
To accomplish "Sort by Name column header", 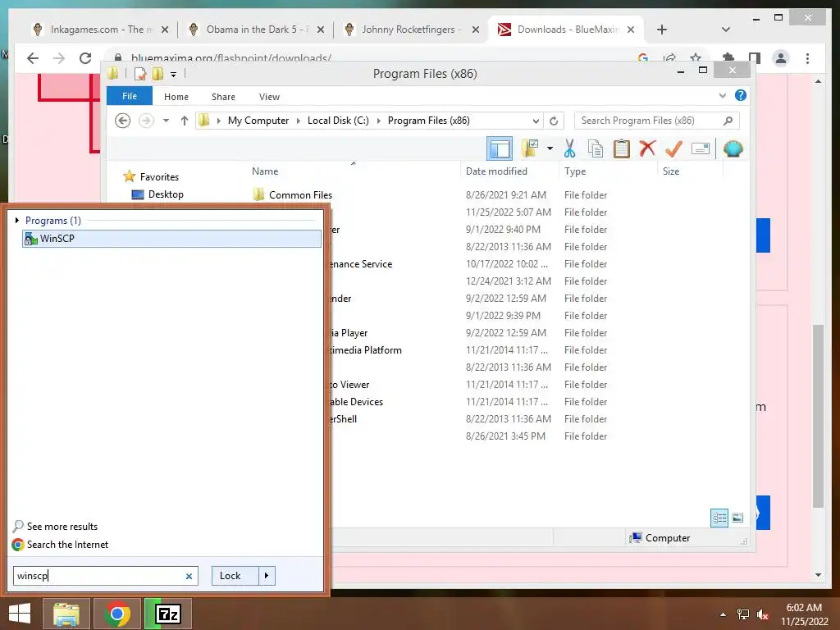I will tap(265, 171).
